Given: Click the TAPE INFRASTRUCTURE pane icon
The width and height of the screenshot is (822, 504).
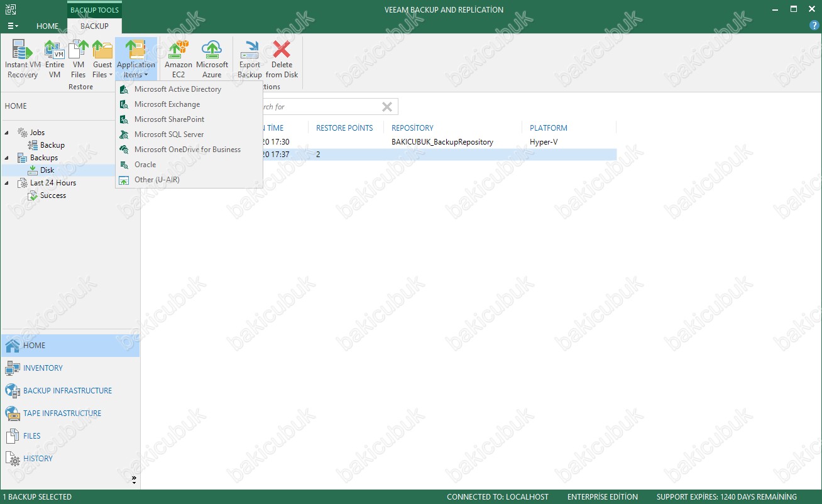Looking at the screenshot, I should point(13,414).
